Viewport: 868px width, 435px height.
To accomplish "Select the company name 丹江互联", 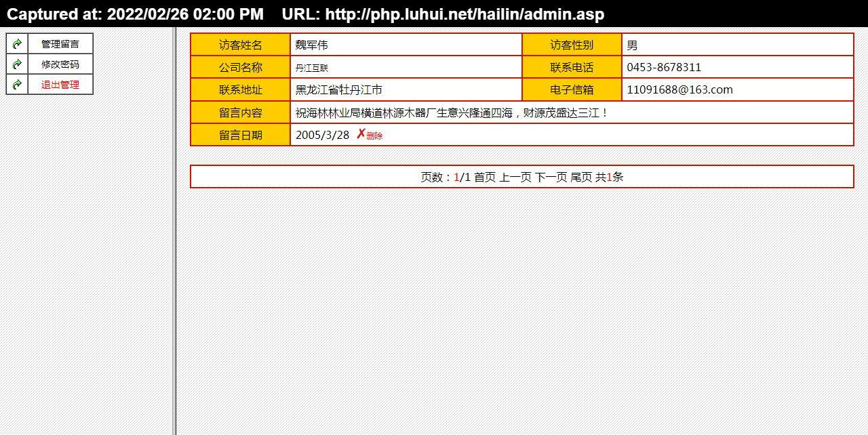I will pyautogui.click(x=312, y=68).
